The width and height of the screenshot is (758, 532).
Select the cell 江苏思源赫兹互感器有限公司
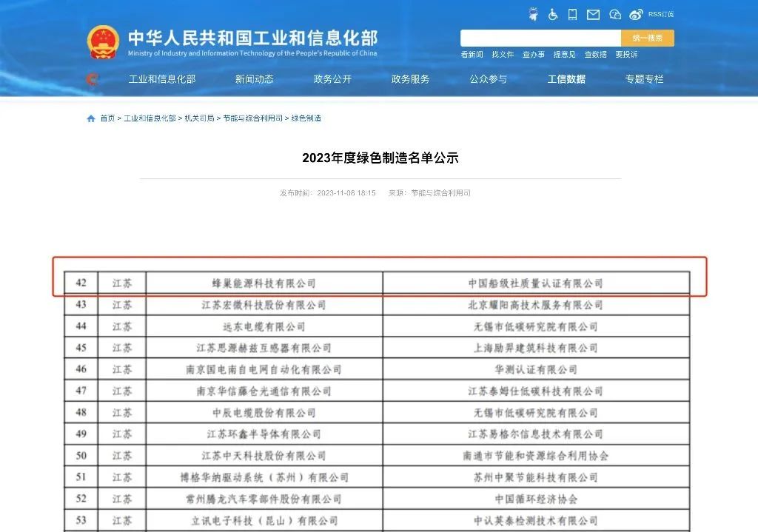(x=264, y=348)
